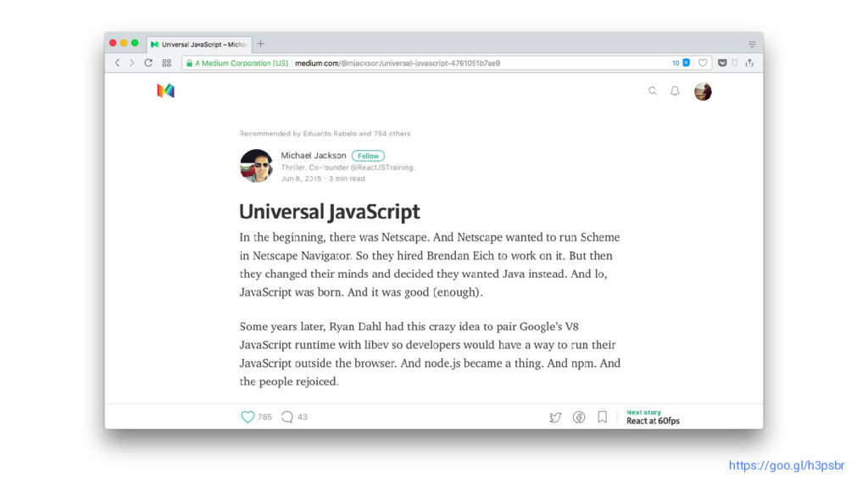Select the Universal JavaScript tab
The width and height of the screenshot is (868, 488).
(199, 44)
